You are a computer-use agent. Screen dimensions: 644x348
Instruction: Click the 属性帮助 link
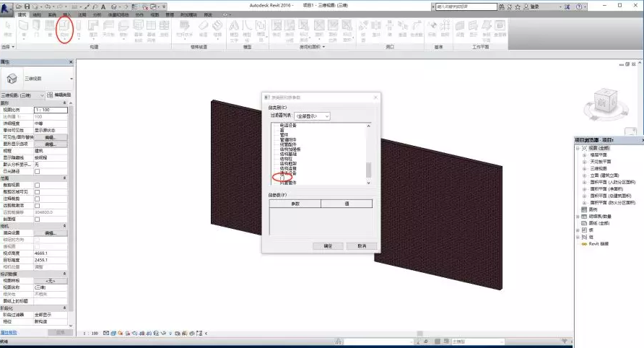tap(9, 332)
